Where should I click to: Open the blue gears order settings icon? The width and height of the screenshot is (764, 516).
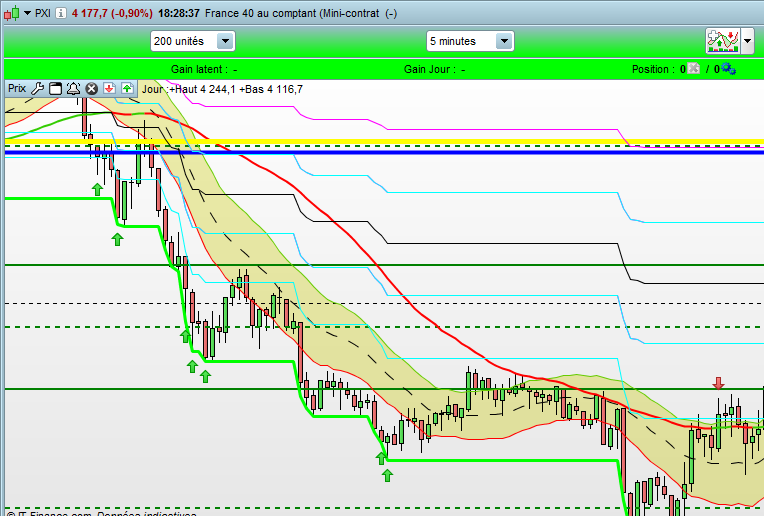[728, 69]
